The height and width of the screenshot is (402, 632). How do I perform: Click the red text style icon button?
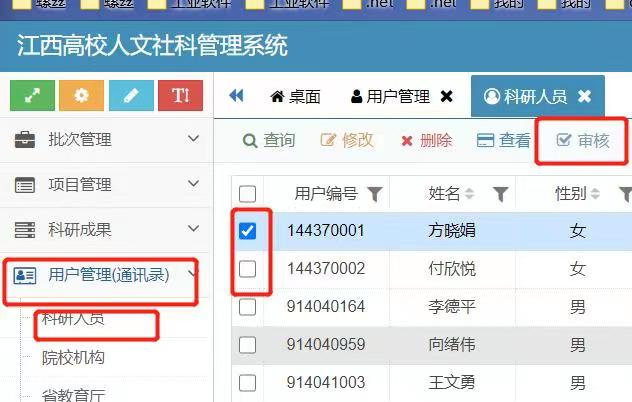(181, 96)
